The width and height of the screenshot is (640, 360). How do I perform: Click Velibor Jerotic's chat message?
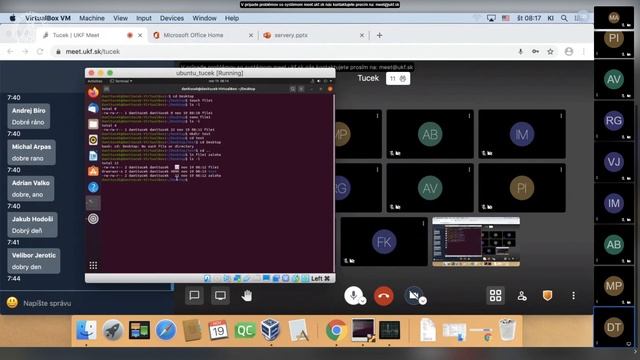[33, 261]
